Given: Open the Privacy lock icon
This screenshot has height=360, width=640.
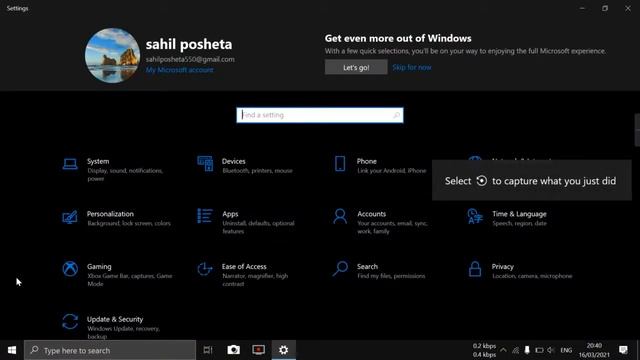Looking at the screenshot, I should click(x=475, y=269).
